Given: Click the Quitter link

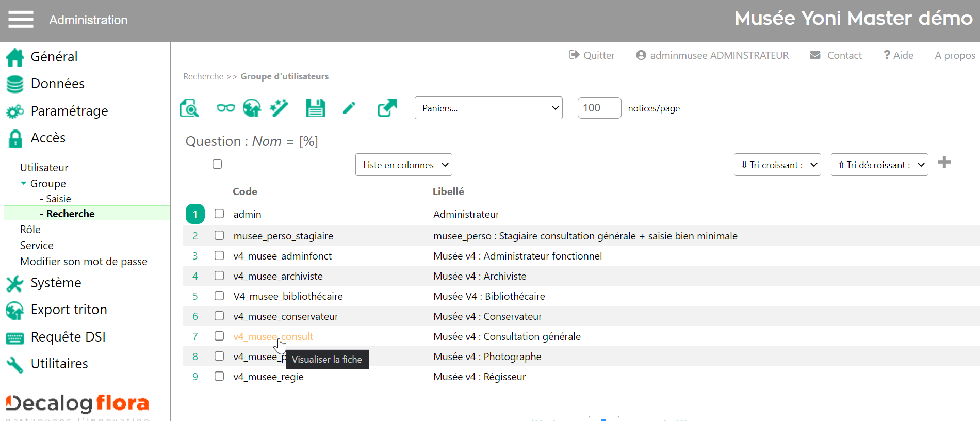Looking at the screenshot, I should [599, 55].
